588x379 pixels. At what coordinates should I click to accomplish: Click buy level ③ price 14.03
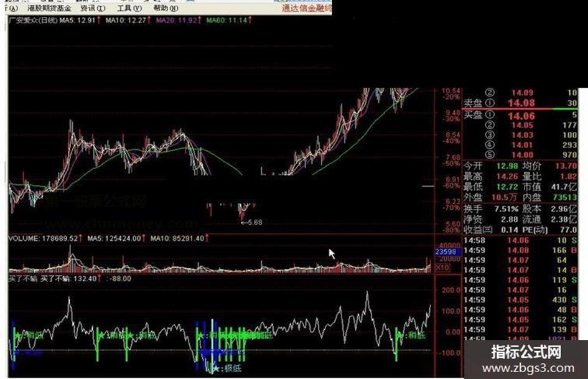click(x=522, y=135)
